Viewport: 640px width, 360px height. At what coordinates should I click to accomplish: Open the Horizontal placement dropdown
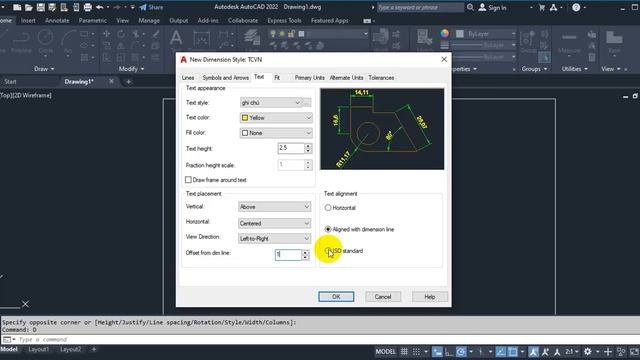(x=275, y=223)
